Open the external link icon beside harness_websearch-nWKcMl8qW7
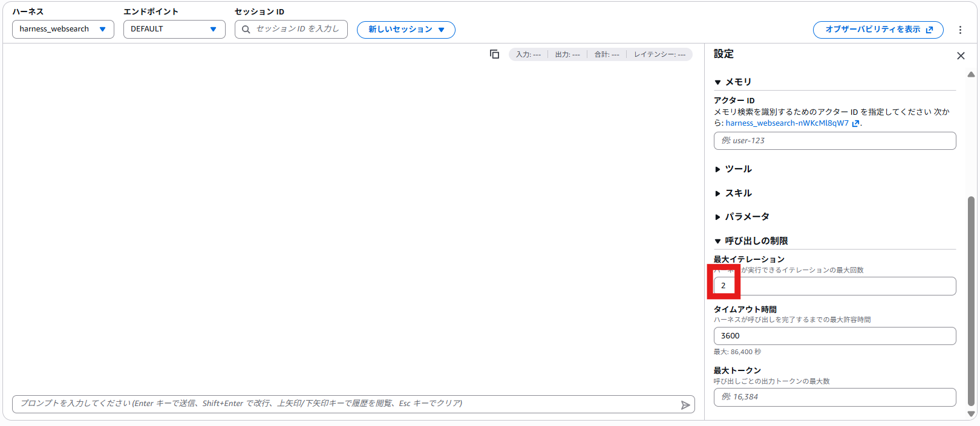980x426 pixels. (x=855, y=123)
